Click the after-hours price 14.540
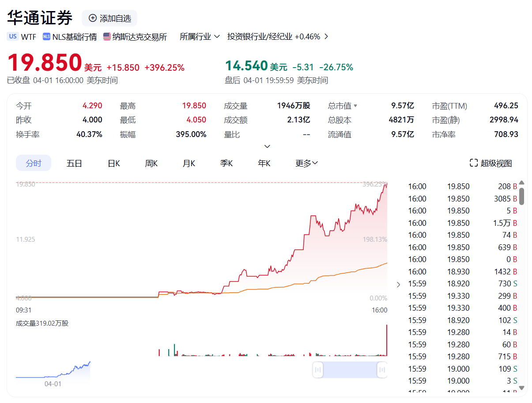 (x=246, y=66)
